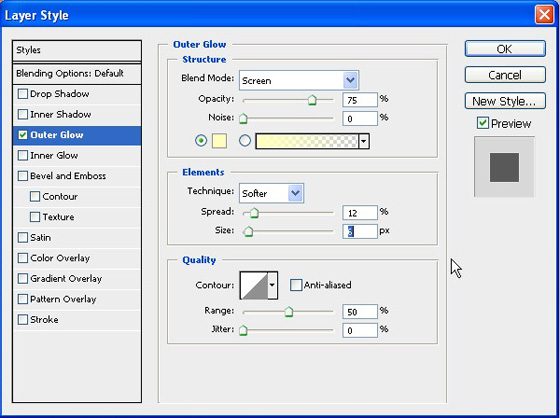The image size is (560, 418).
Task: Enable the Color Overlay checkbox
Action: pyautogui.click(x=23, y=258)
